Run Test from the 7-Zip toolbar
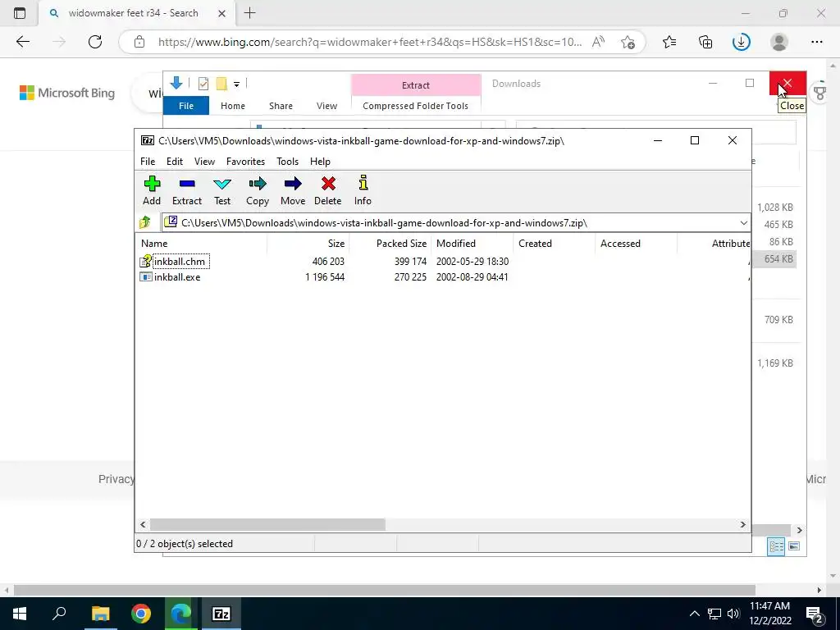Screen dimensions: 840x630 [222, 190]
